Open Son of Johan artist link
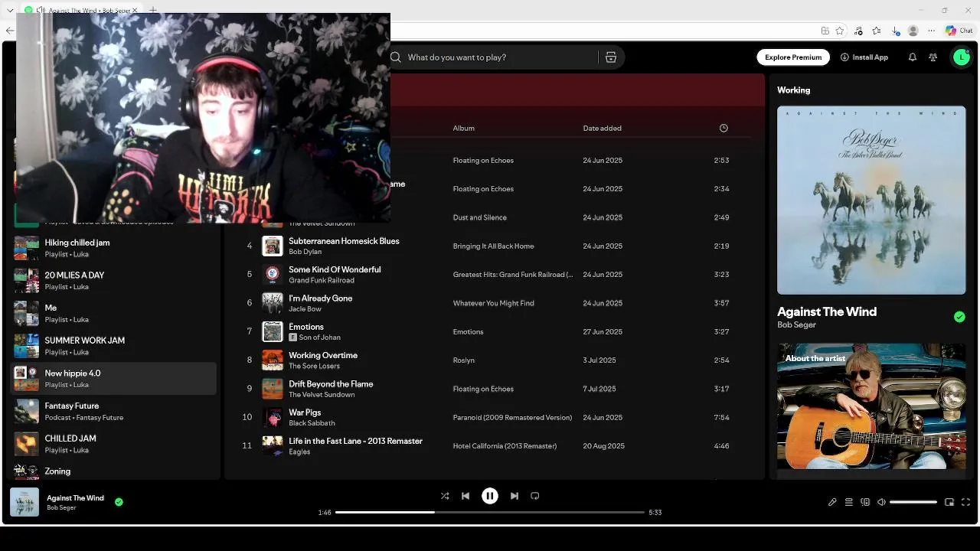 tap(320, 337)
